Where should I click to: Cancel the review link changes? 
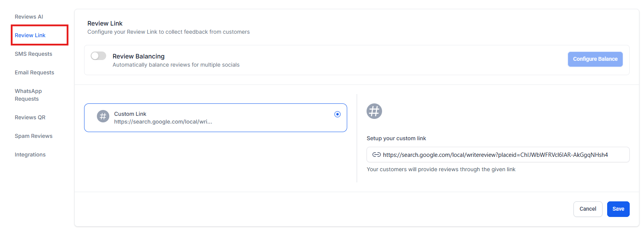tap(587, 209)
